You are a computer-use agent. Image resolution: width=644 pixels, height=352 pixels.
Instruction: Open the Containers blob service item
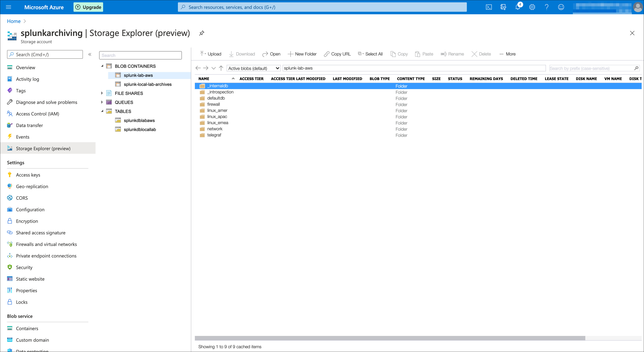tap(27, 329)
